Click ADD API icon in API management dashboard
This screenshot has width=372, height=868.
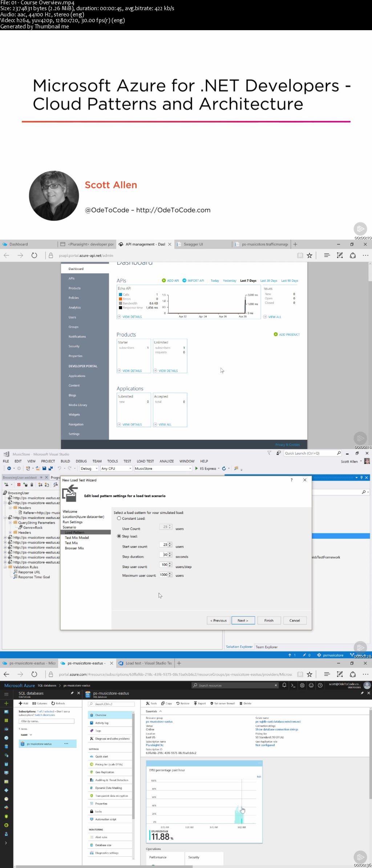coord(163,280)
